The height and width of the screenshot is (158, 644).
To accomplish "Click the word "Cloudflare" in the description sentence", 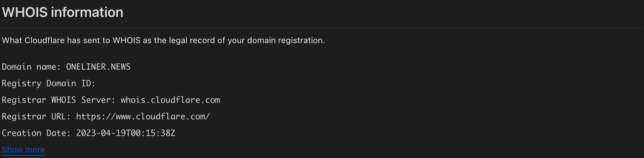I will click(44, 40).
